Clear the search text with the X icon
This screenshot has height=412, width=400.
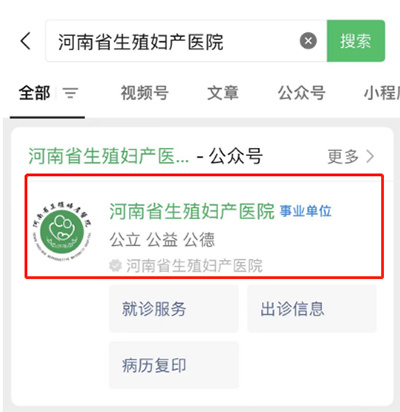tap(308, 41)
